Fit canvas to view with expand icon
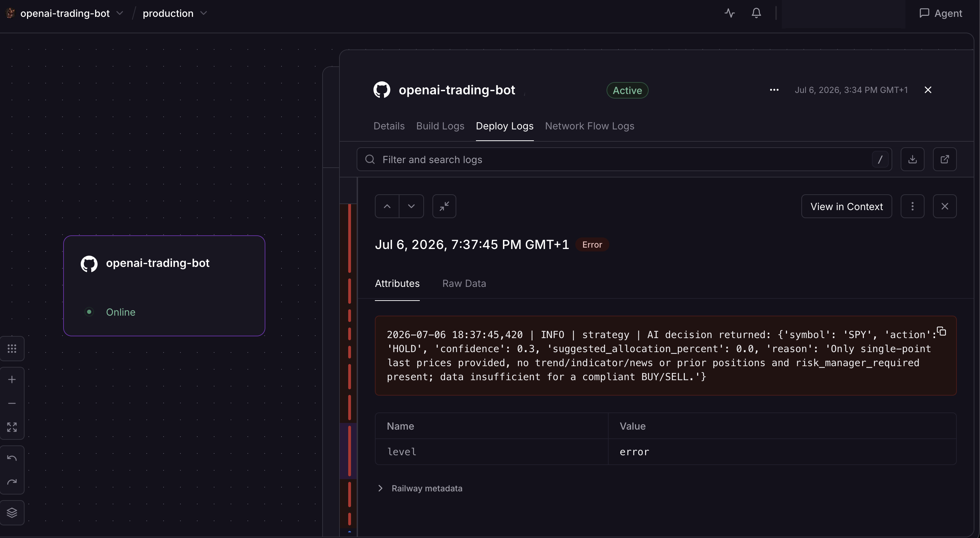 (x=12, y=427)
